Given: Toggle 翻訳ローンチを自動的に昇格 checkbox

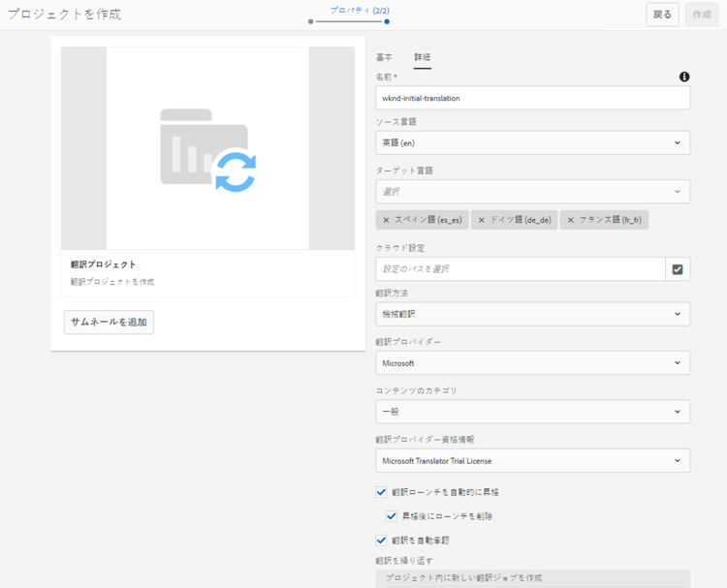Looking at the screenshot, I should (x=381, y=492).
